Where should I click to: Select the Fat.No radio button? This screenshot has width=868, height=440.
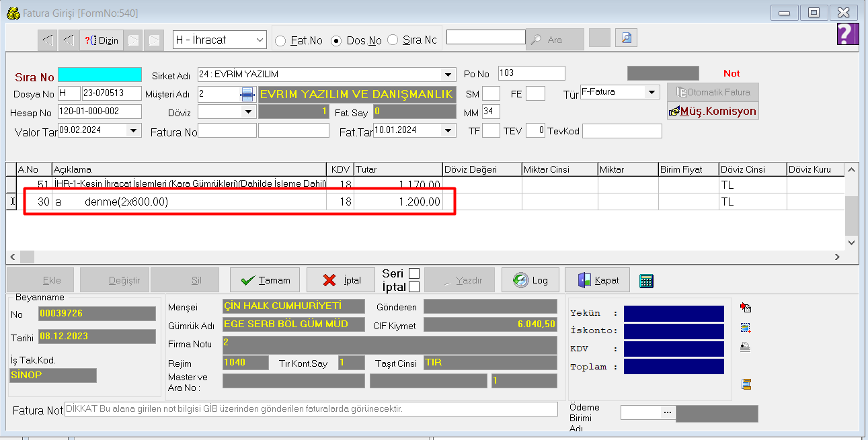(281, 40)
